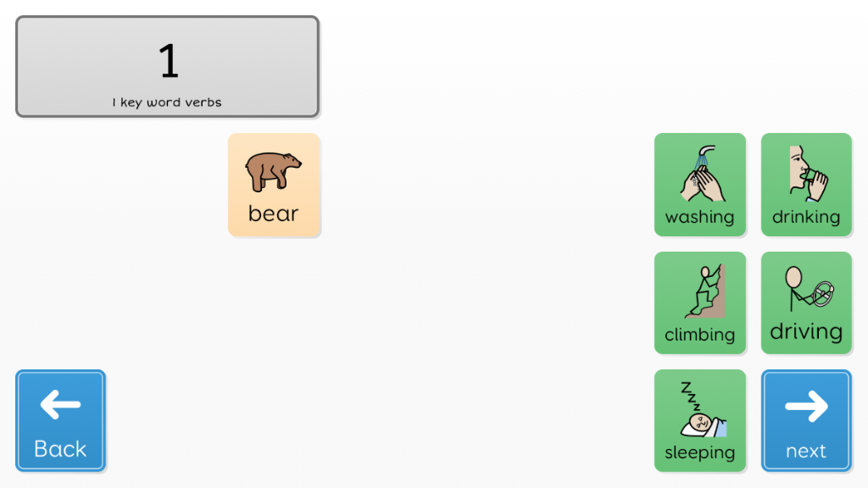
Task: Activate the grey message window box
Action: coord(167,66)
